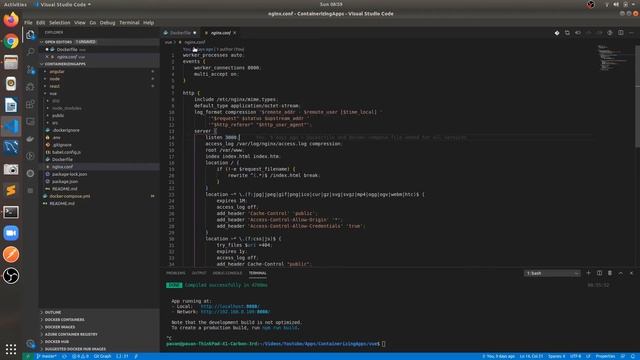640x360 pixels.
Task: Toggle LF line ending in status bar
Action: (588, 356)
